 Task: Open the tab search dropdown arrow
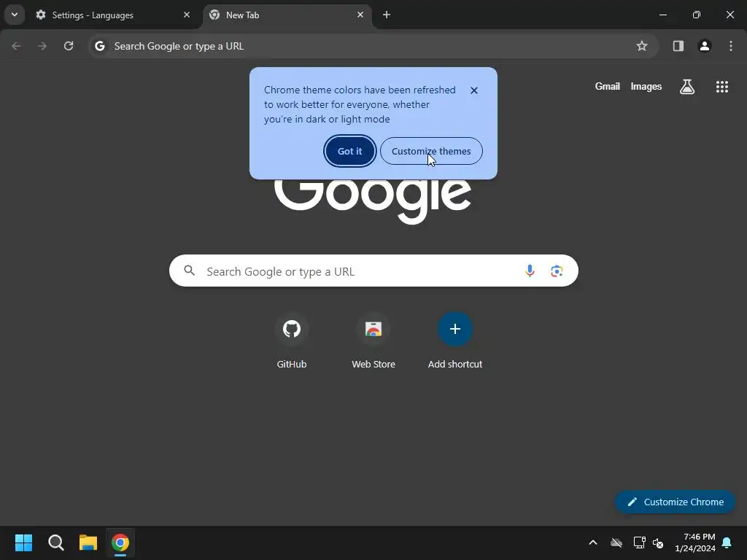click(x=15, y=15)
